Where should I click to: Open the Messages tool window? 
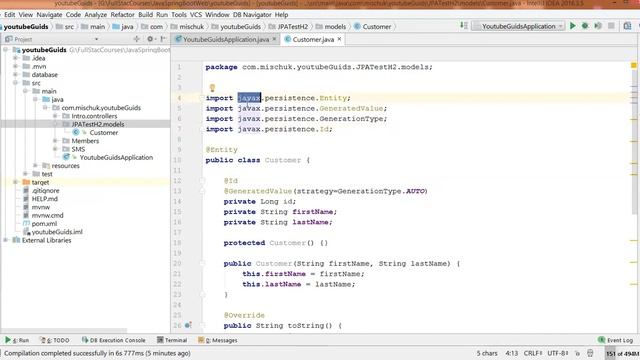click(x=218, y=340)
